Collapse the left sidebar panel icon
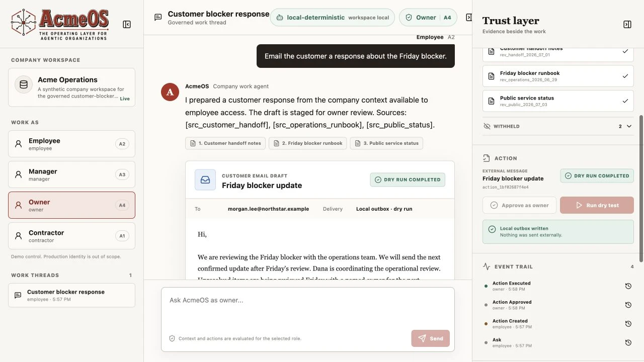The height and width of the screenshot is (362, 644). tap(127, 24)
